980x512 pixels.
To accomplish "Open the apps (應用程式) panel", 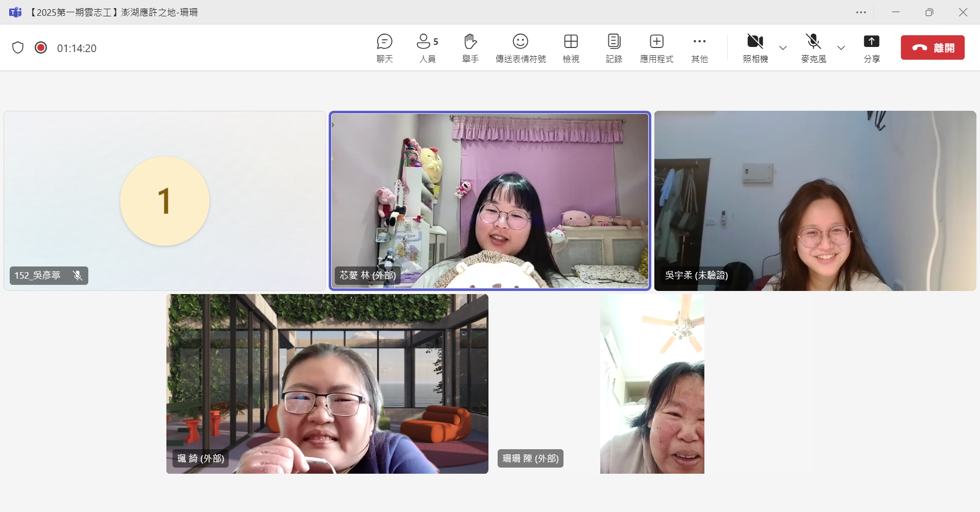I will click(656, 47).
